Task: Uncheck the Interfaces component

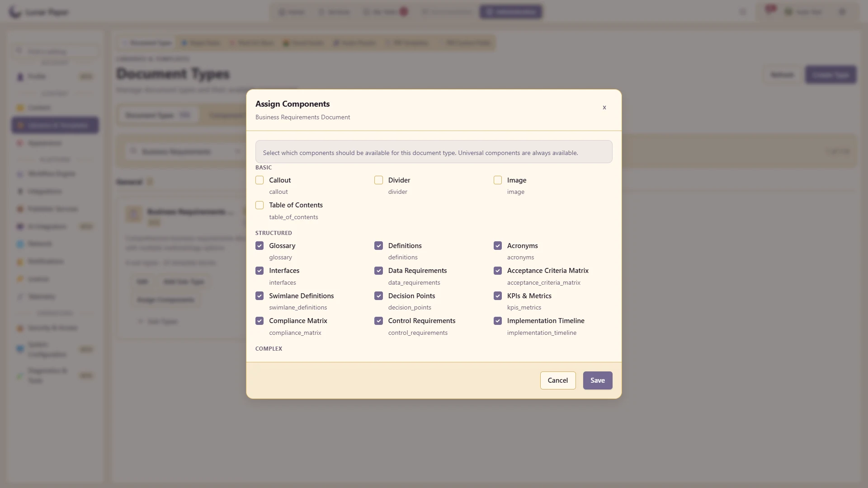Action: pyautogui.click(x=259, y=271)
